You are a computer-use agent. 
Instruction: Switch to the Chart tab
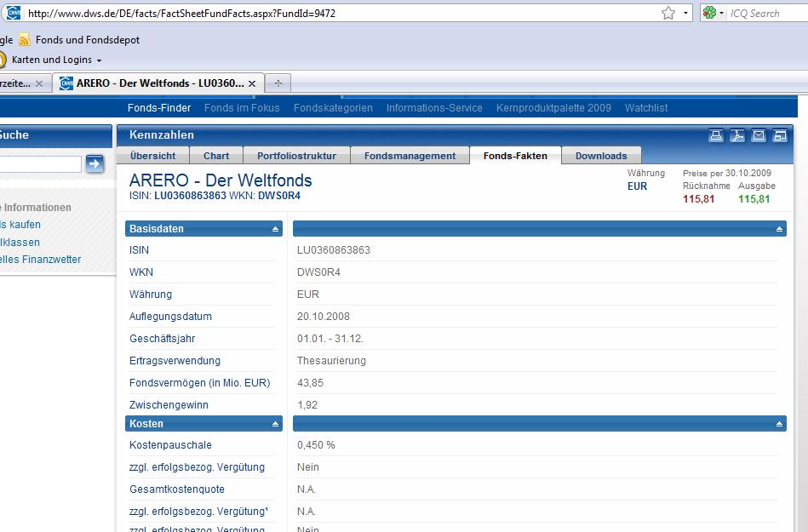pyautogui.click(x=216, y=156)
